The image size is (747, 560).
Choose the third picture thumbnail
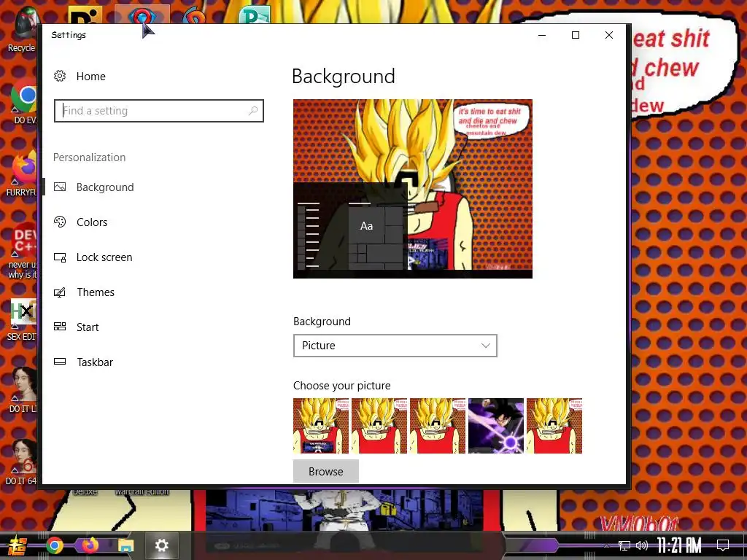[438, 426]
